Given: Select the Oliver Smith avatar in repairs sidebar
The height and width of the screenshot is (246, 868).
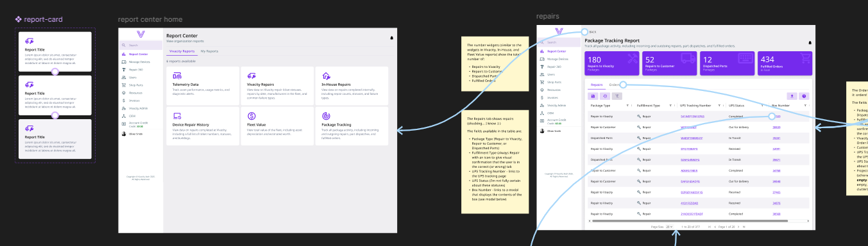Looking at the screenshot, I should point(542,131).
